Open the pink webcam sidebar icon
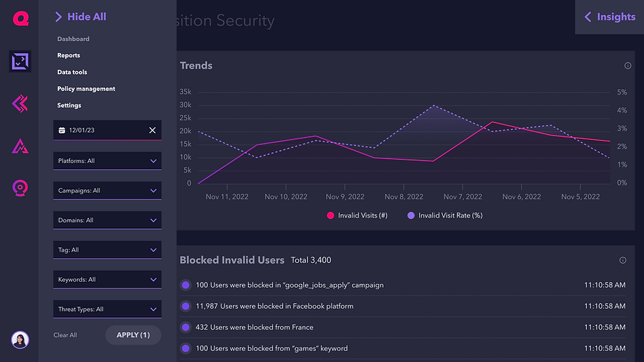644x362 pixels. click(x=20, y=188)
